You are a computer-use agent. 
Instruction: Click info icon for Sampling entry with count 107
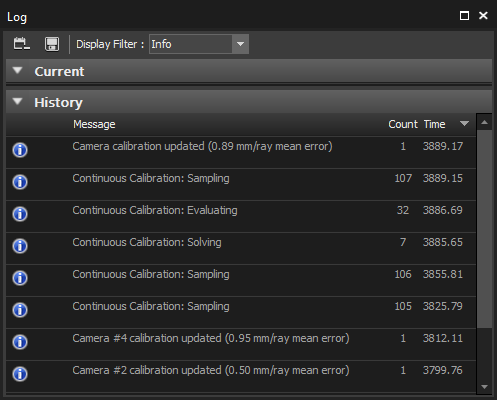point(20,182)
